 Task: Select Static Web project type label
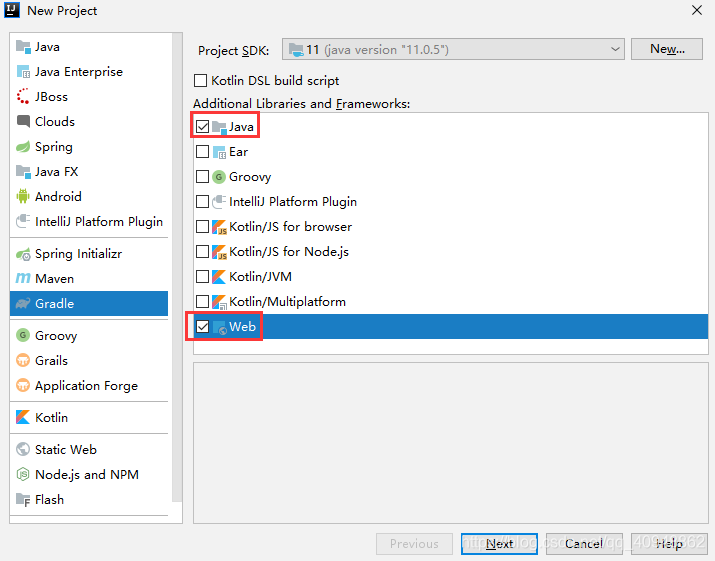click(x=66, y=450)
